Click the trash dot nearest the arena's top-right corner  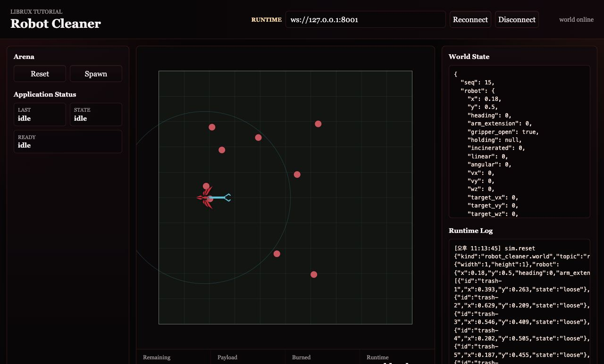click(x=318, y=124)
